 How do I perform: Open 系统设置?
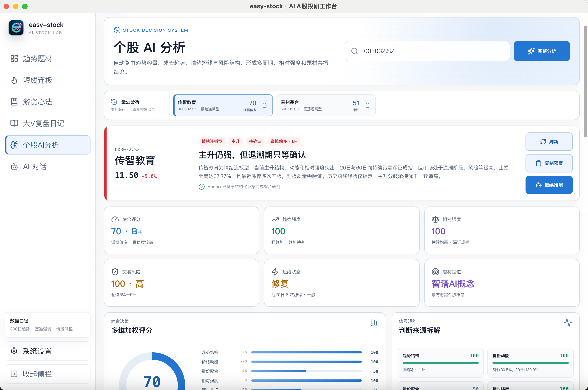click(48, 351)
